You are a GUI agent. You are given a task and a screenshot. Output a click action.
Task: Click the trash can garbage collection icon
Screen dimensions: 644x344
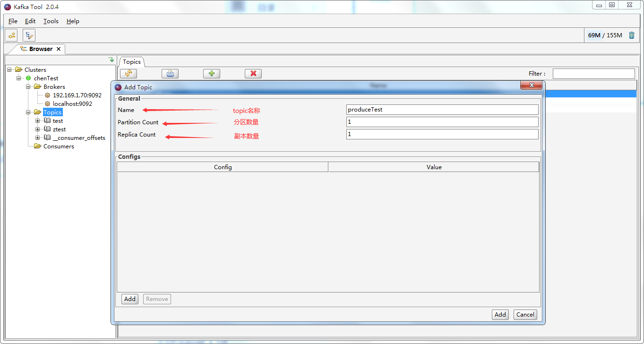[632, 35]
